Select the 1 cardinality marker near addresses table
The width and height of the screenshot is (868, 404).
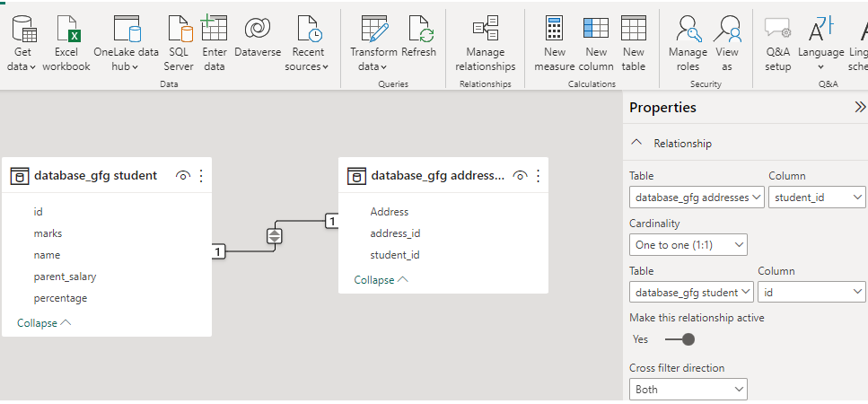click(331, 222)
